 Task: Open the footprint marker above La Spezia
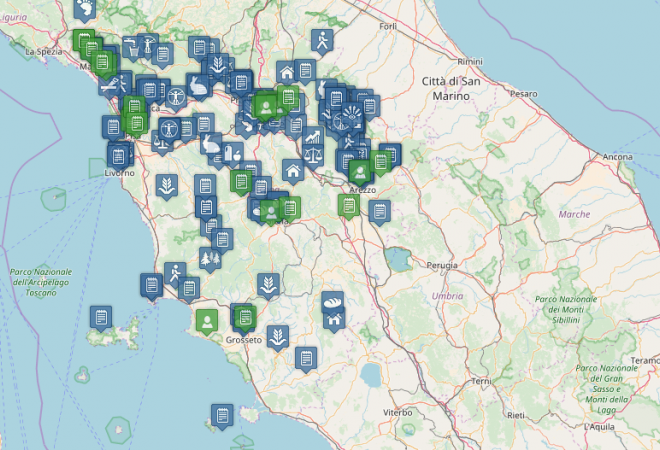tap(85, 10)
